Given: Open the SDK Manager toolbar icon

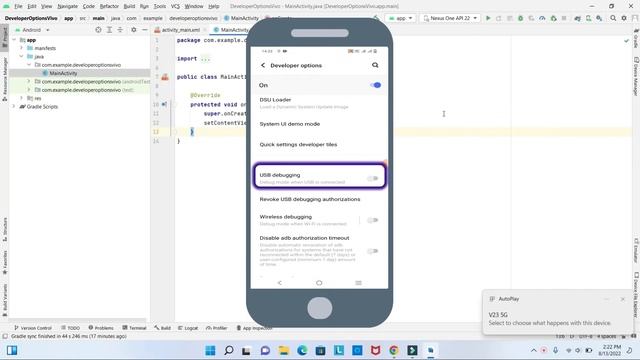Looking at the screenshot, I should pyautogui.click(x=599, y=18).
